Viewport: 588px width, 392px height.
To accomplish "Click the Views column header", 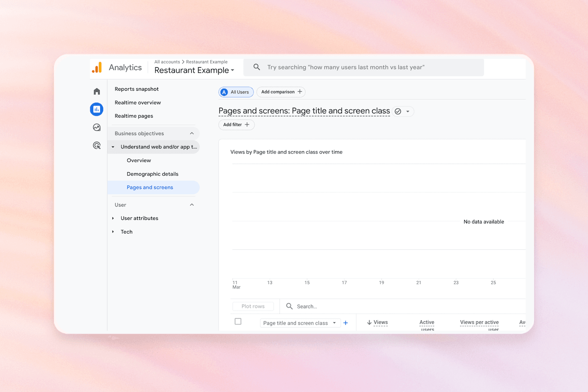I will click(x=380, y=323).
